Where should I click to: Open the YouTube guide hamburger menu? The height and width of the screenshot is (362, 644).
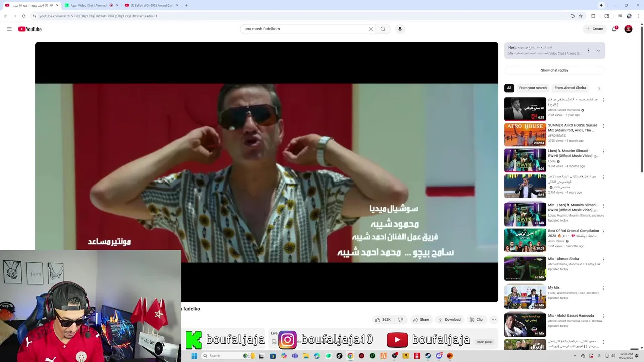coord(9,29)
